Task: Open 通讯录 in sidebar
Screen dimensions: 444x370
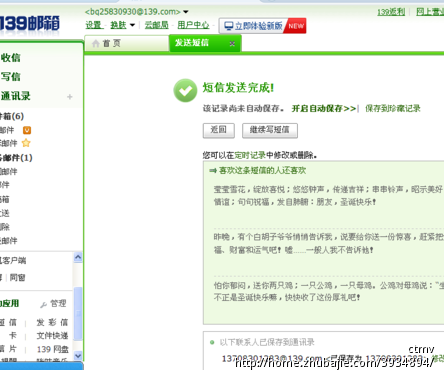Action: point(15,96)
